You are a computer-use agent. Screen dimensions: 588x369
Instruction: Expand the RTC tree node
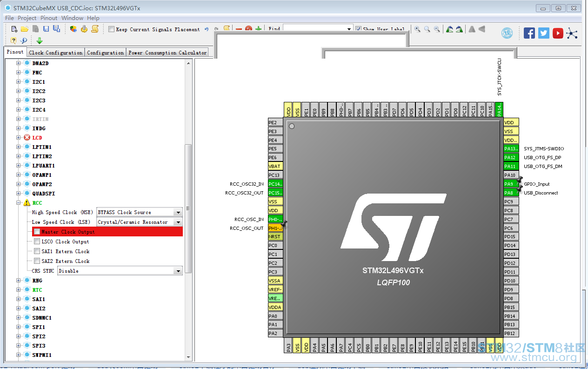[19, 290]
